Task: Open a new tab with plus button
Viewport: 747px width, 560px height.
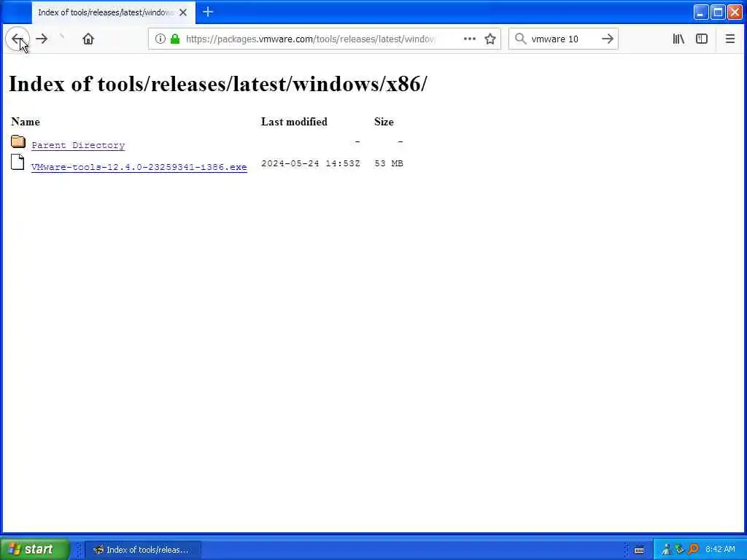Action: pyautogui.click(x=208, y=12)
